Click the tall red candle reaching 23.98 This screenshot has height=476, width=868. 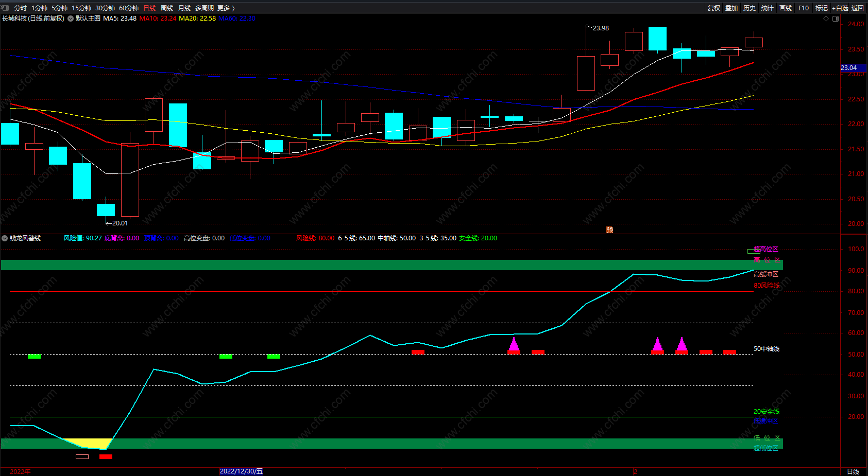pyautogui.click(x=586, y=73)
